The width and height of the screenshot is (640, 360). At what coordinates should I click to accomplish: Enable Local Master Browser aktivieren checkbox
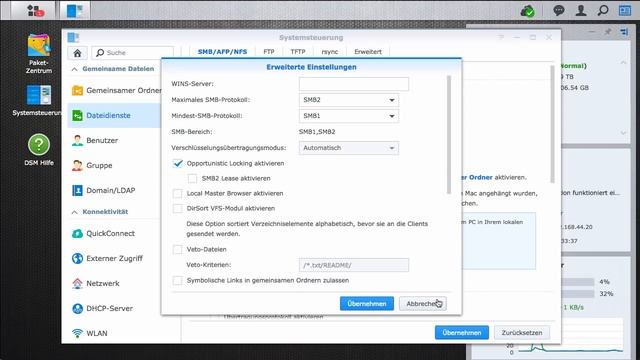pos(178,193)
